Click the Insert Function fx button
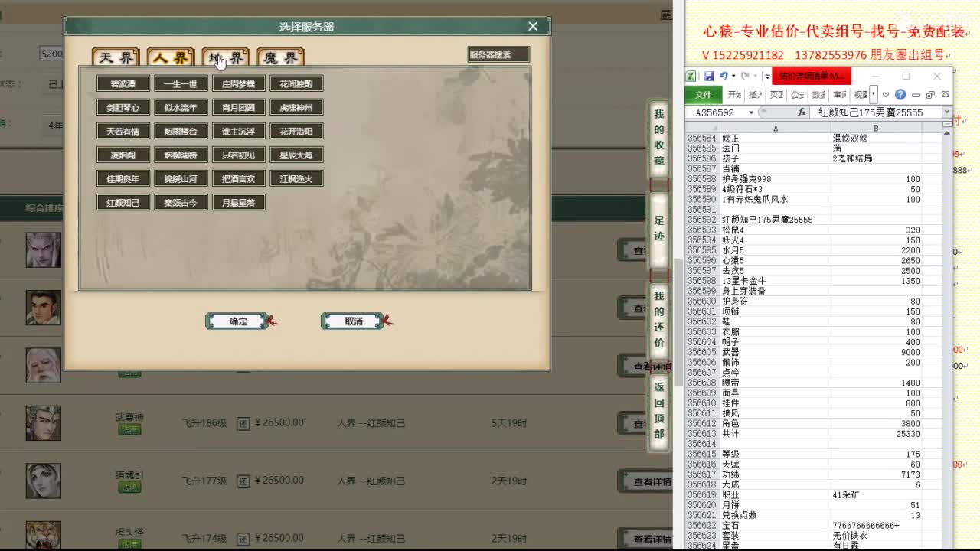 (802, 112)
